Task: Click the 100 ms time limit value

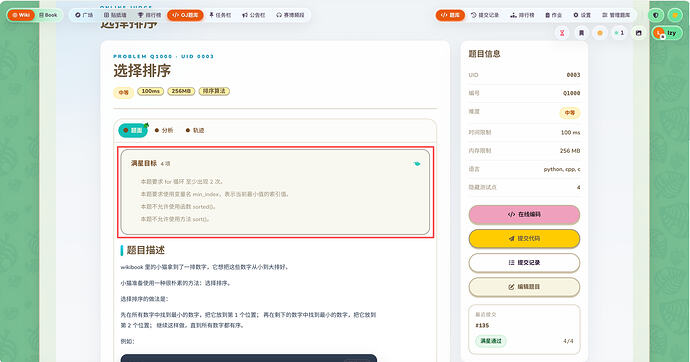Action: pyautogui.click(x=570, y=132)
